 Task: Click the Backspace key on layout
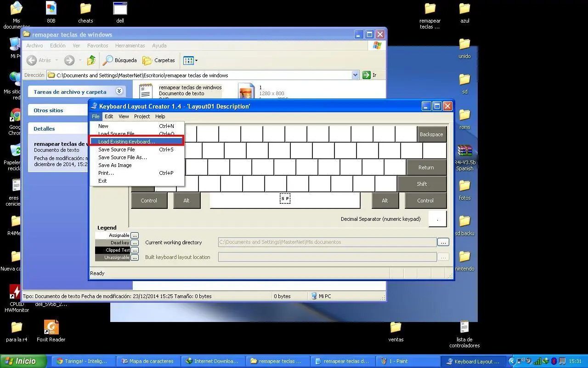coord(431,134)
